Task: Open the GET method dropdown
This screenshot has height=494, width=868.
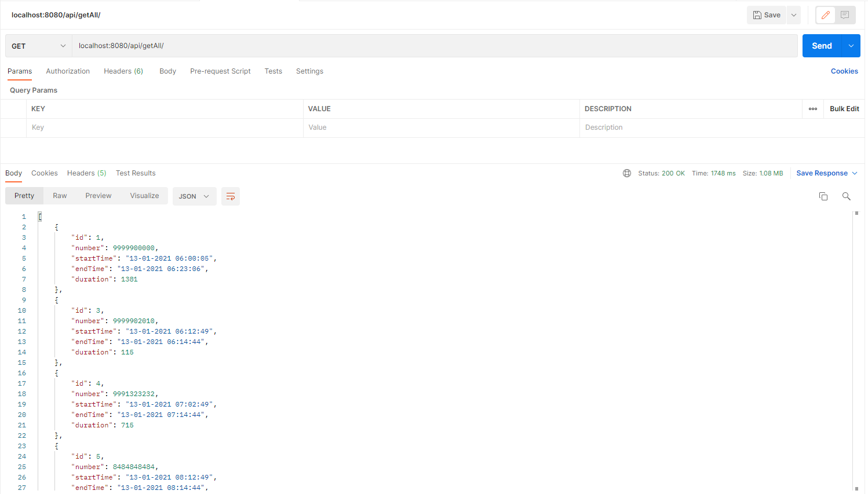Action: 39,46
